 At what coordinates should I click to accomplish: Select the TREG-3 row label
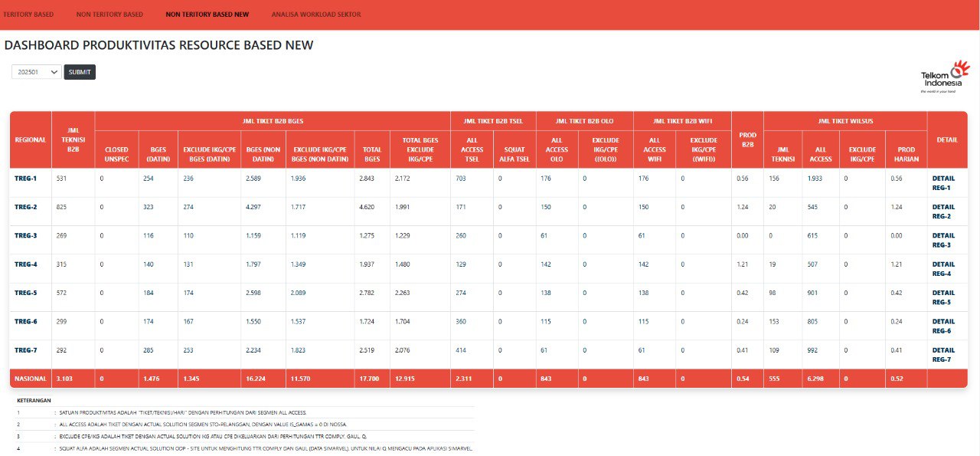point(26,235)
